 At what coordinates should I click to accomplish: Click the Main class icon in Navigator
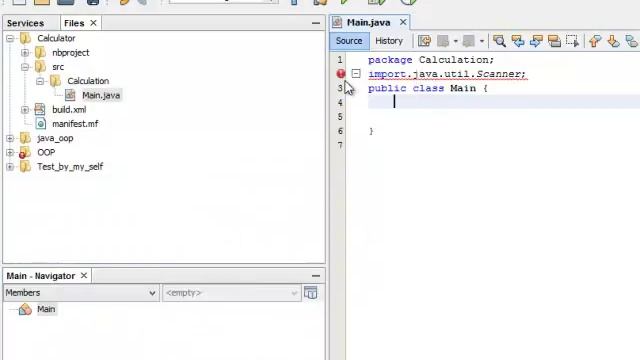tap(25, 309)
